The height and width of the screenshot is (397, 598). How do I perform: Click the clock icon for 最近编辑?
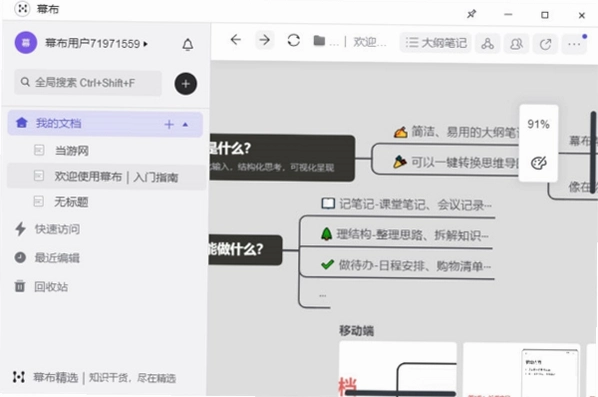point(20,257)
